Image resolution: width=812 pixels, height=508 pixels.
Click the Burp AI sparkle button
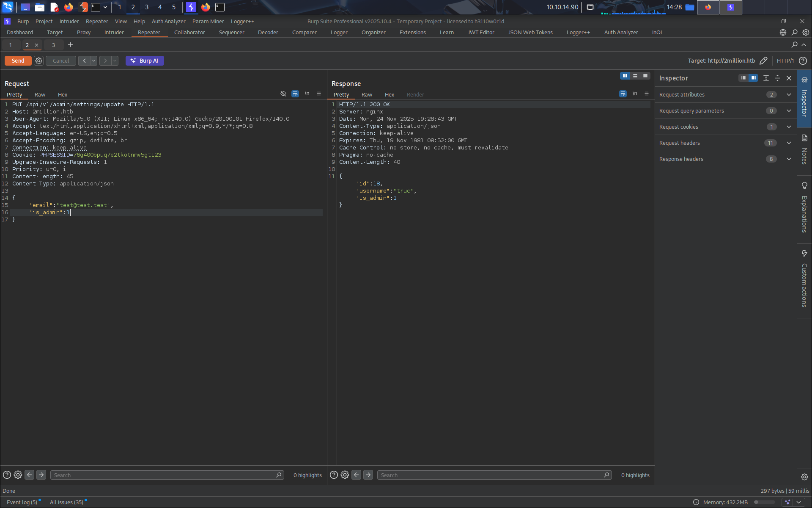(145, 61)
